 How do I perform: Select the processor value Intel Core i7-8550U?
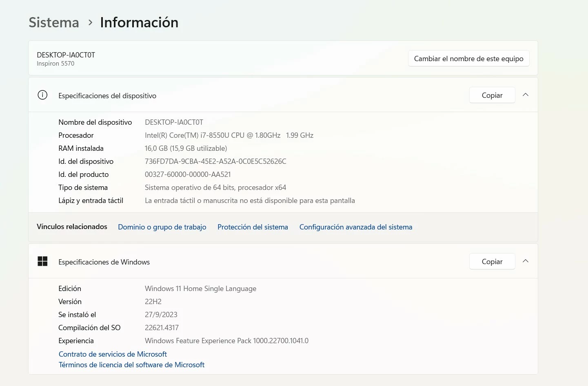[229, 135]
